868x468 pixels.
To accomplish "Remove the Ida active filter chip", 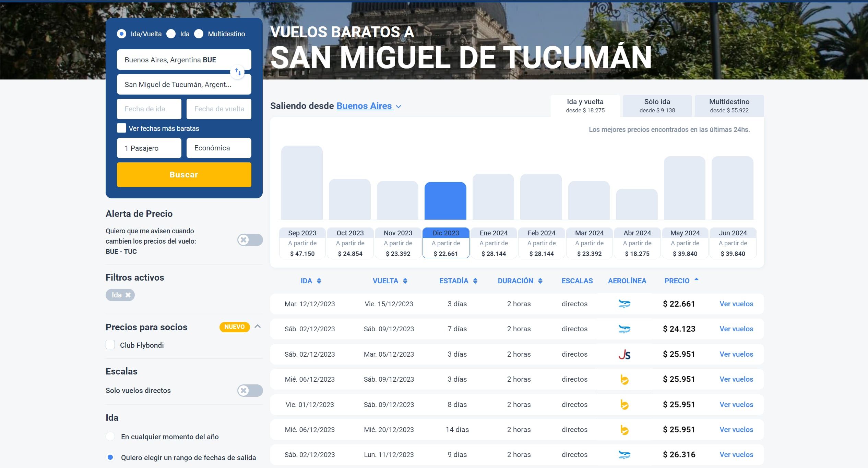I will click(128, 295).
